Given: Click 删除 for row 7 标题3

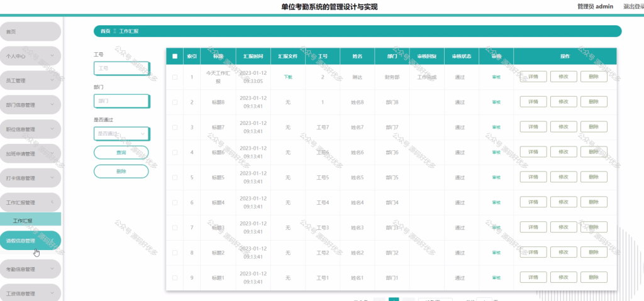Looking at the screenshot, I should (594, 227).
